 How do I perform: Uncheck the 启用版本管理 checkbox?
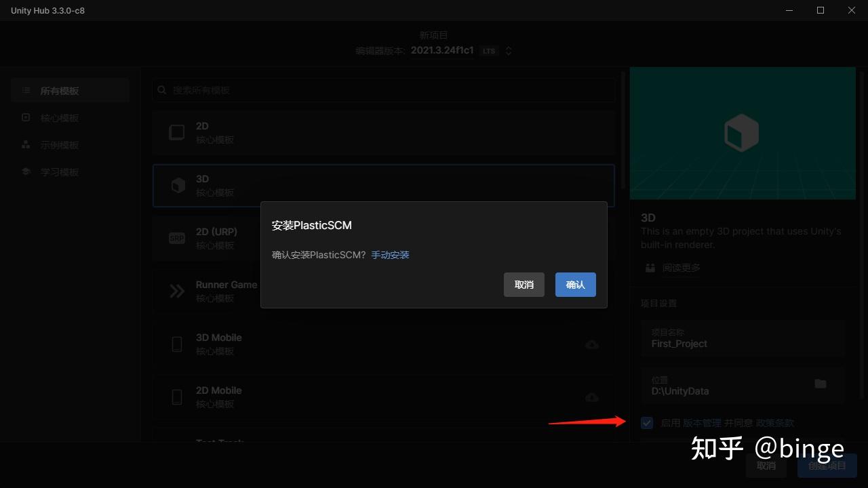point(646,422)
